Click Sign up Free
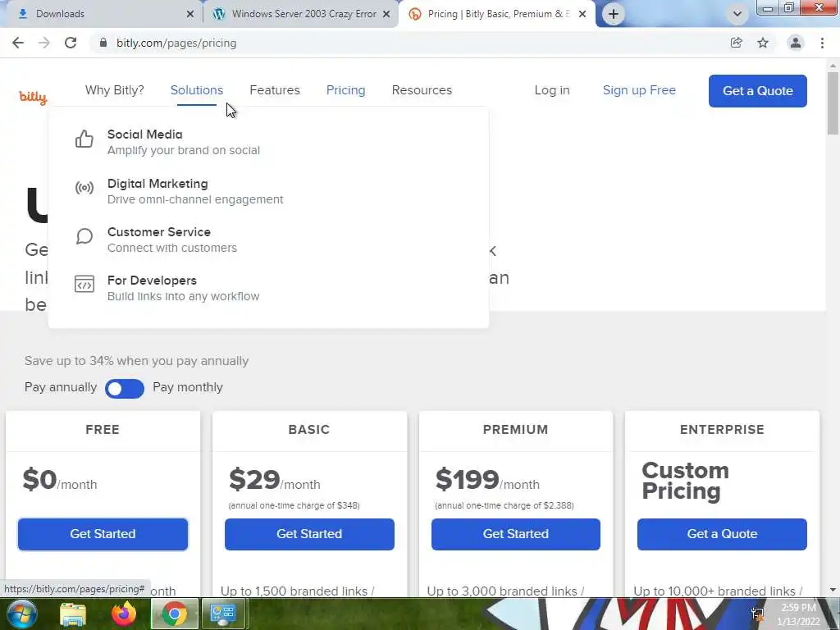This screenshot has height=630, width=840. click(x=639, y=90)
